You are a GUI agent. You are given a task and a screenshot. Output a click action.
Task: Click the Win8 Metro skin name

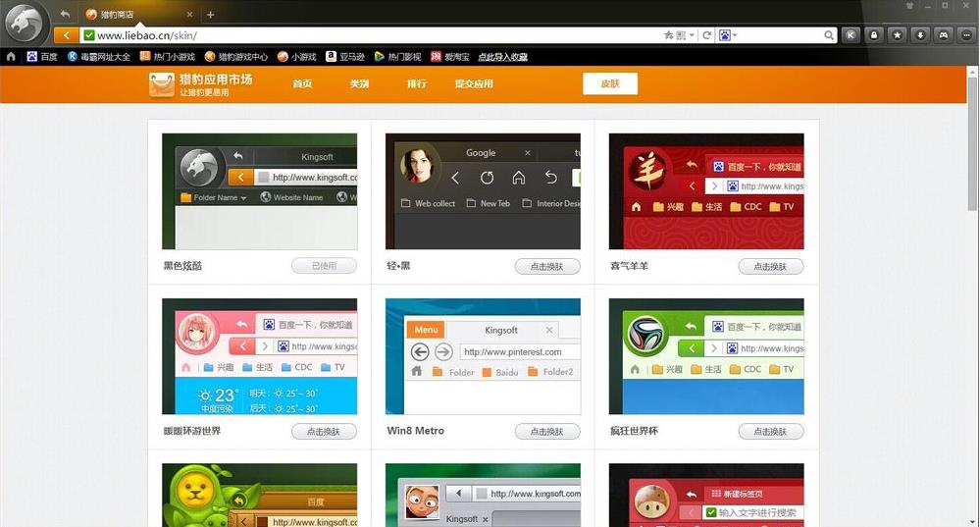[x=416, y=431]
